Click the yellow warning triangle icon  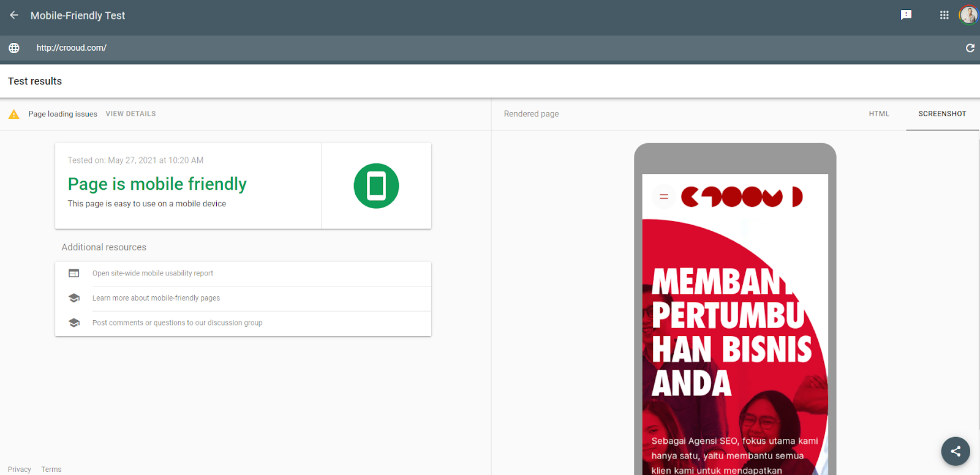[13, 114]
